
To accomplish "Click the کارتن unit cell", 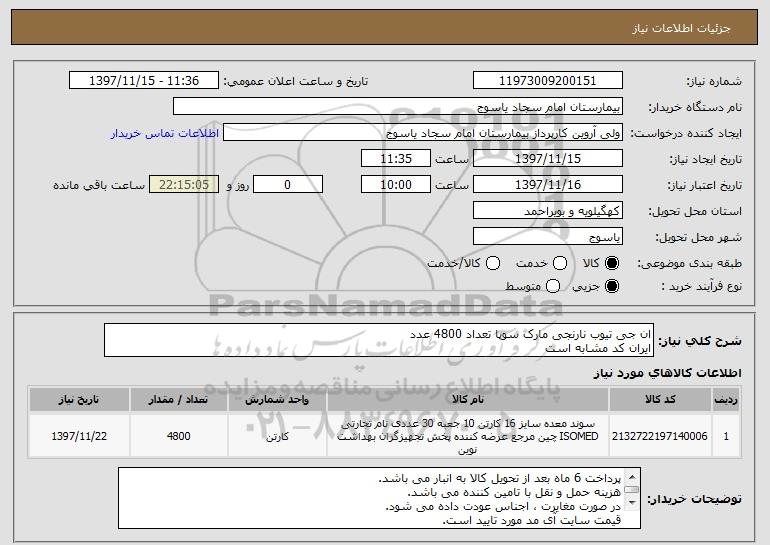I will 277,436.
